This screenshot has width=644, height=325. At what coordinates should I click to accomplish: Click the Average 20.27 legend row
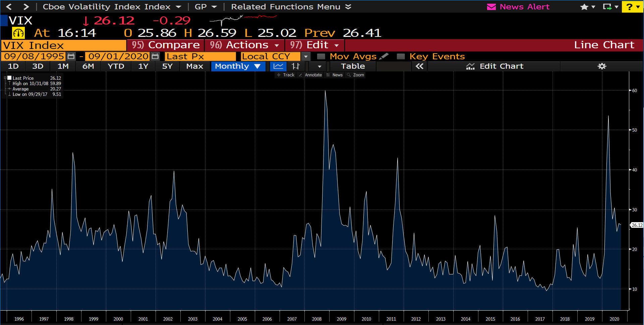click(x=35, y=89)
